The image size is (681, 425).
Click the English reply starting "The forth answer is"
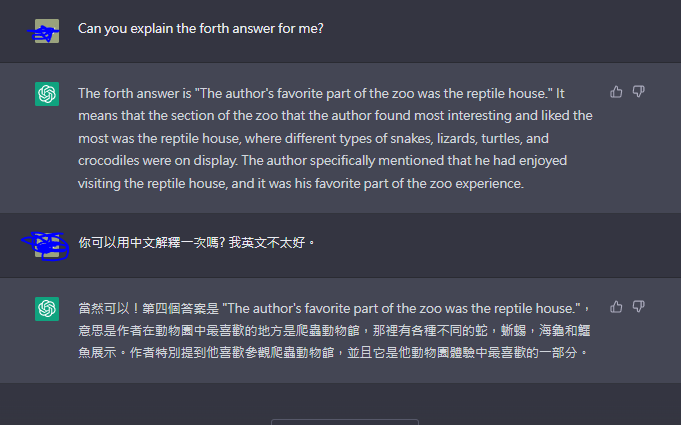click(335, 138)
